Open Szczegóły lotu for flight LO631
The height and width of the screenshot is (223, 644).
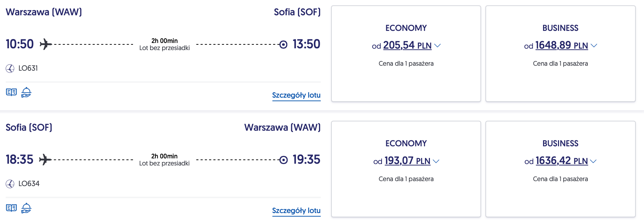coord(296,95)
